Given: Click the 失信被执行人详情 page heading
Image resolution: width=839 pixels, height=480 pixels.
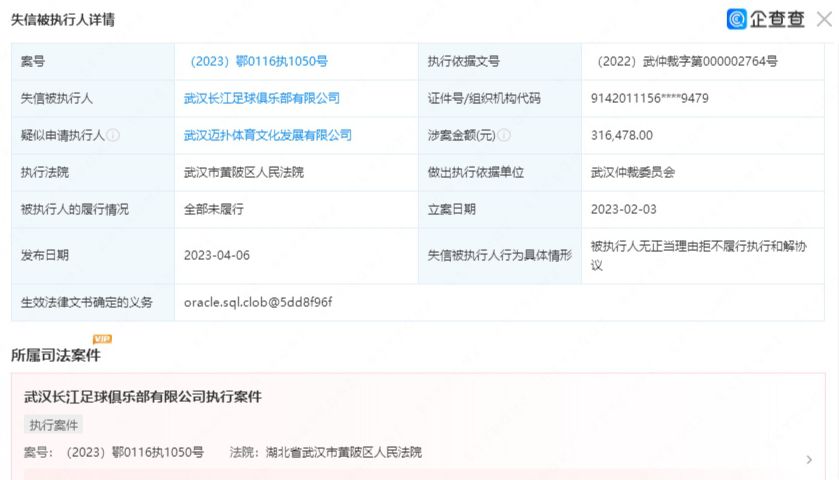Looking at the screenshot, I should pyautogui.click(x=62, y=19).
